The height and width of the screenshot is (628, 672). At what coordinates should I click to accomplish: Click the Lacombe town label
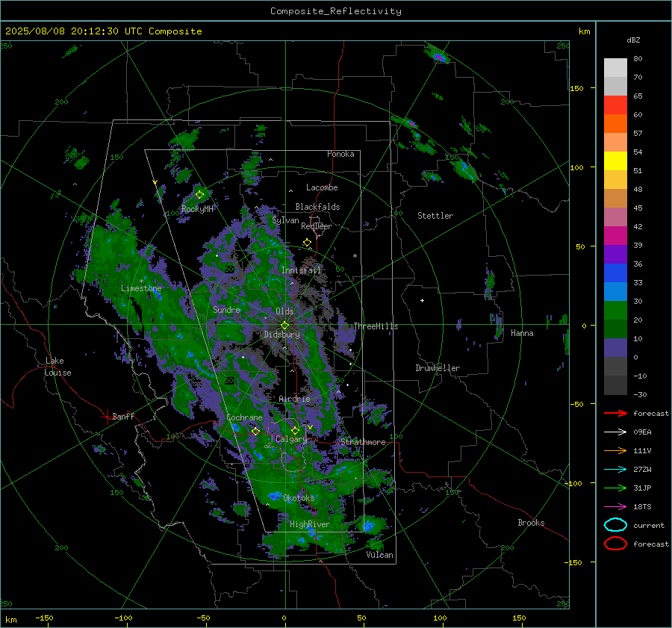[322, 187]
